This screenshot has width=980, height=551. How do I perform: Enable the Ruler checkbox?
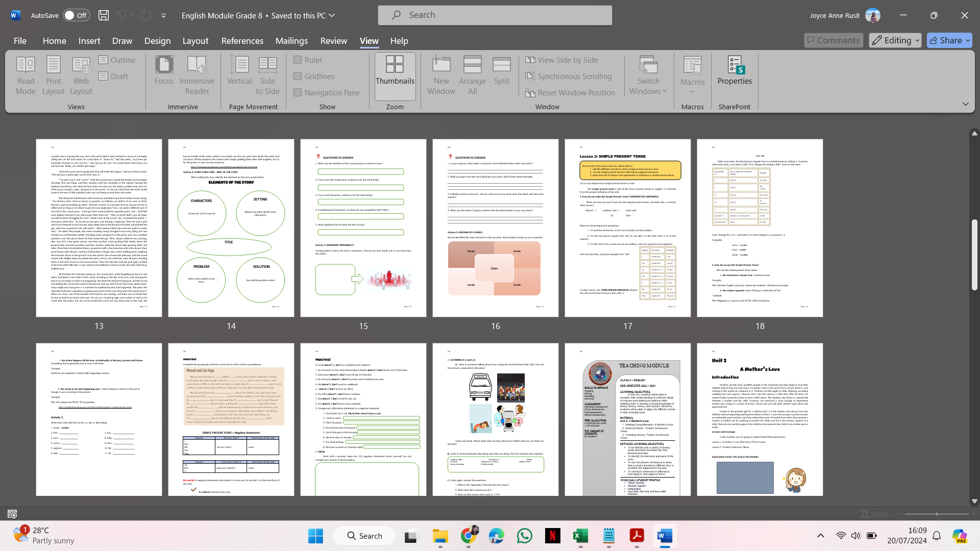pos(298,60)
